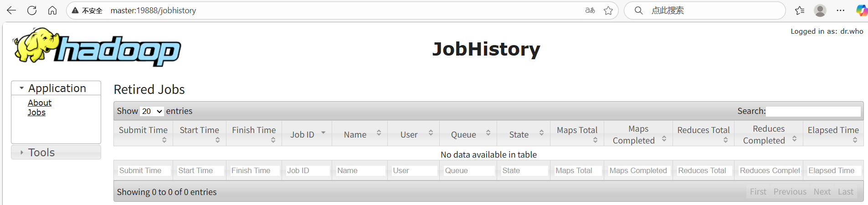Click the Finish Time filter field

coord(254,170)
